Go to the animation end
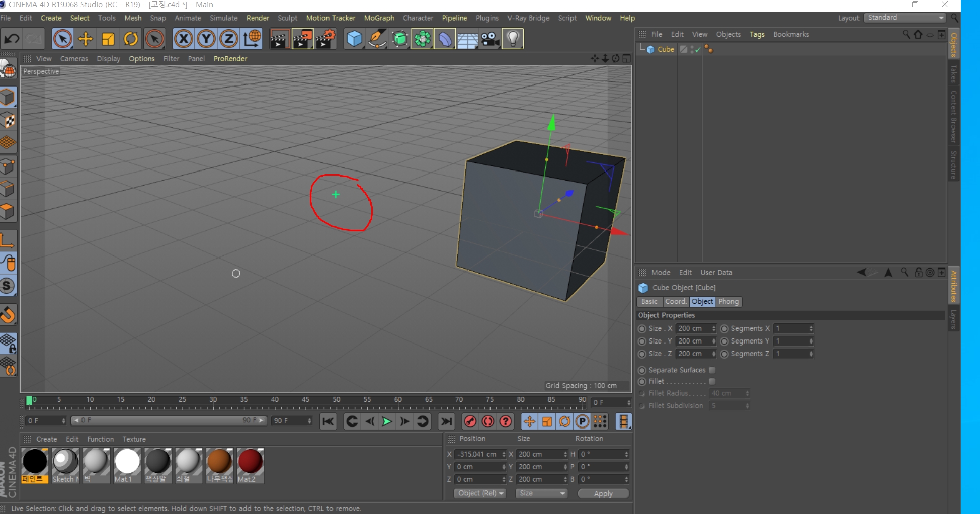Image resolution: width=980 pixels, height=514 pixels. pos(446,421)
